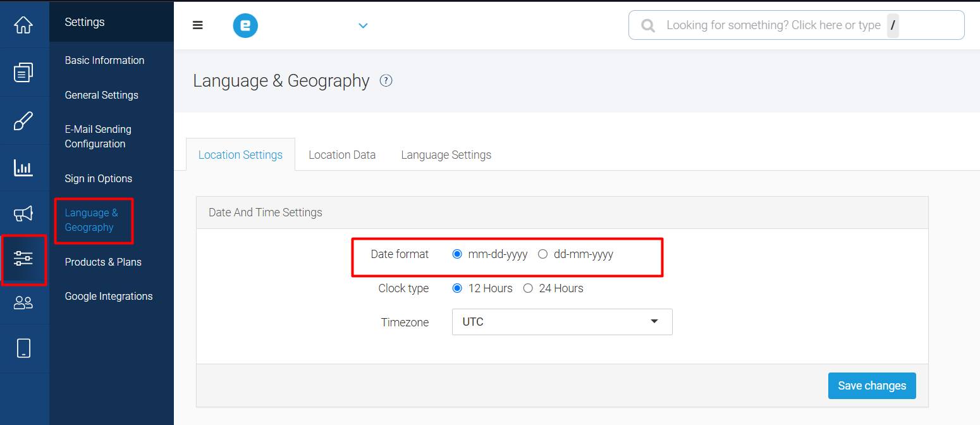Click the home icon in sidebar
Screen dimensions: 980x425
pos(23,25)
